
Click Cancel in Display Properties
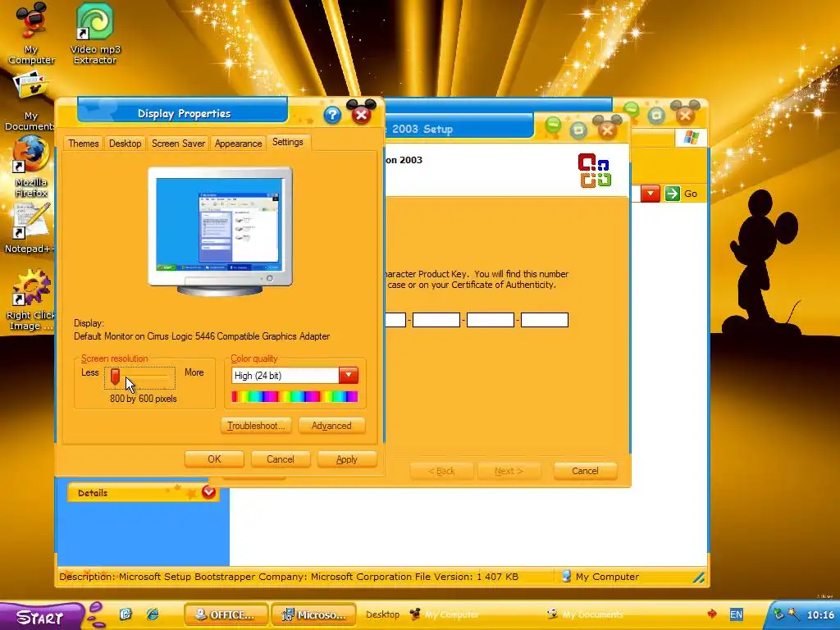281,459
